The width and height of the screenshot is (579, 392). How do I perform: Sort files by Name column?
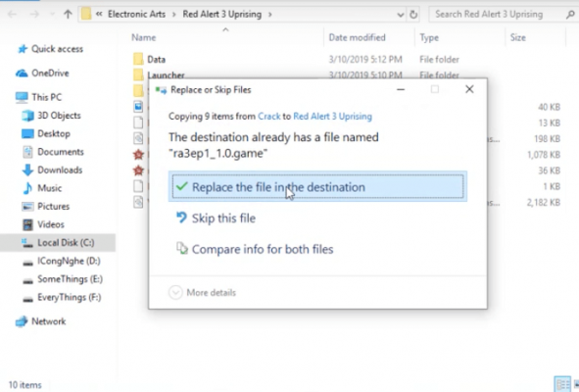(144, 37)
